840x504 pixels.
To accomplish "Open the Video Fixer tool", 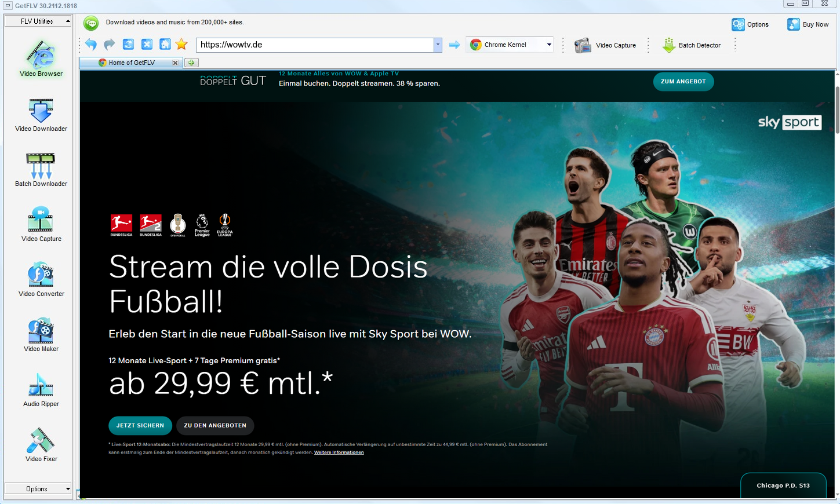I will [x=41, y=445].
